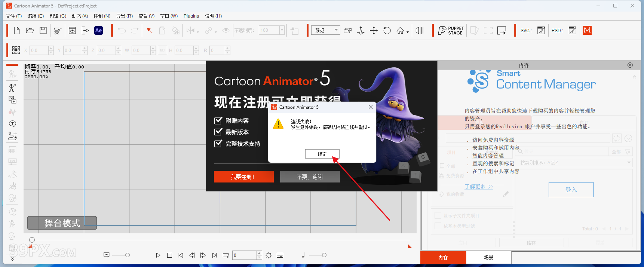The width and height of the screenshot is (644, 267).
Task: Open the opacity value dropdown arrow
Action: point(282,30)
